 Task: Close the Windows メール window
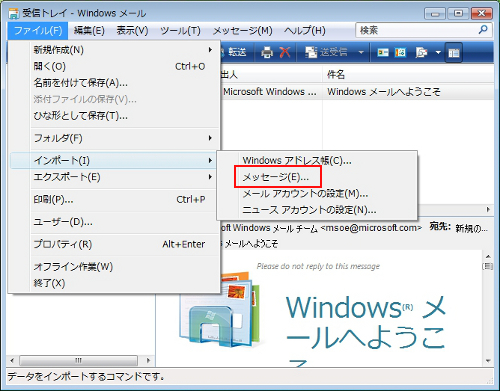click(482, 14)
